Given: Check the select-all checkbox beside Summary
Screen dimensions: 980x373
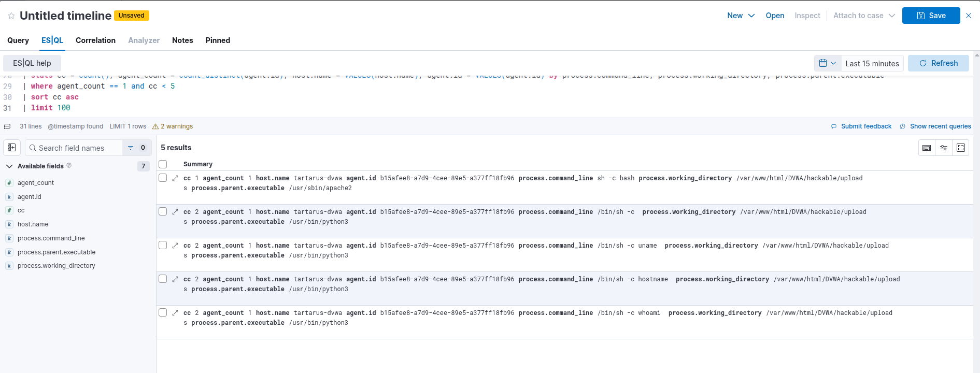Looking at the screenshot, I should [x=163, y=164].
